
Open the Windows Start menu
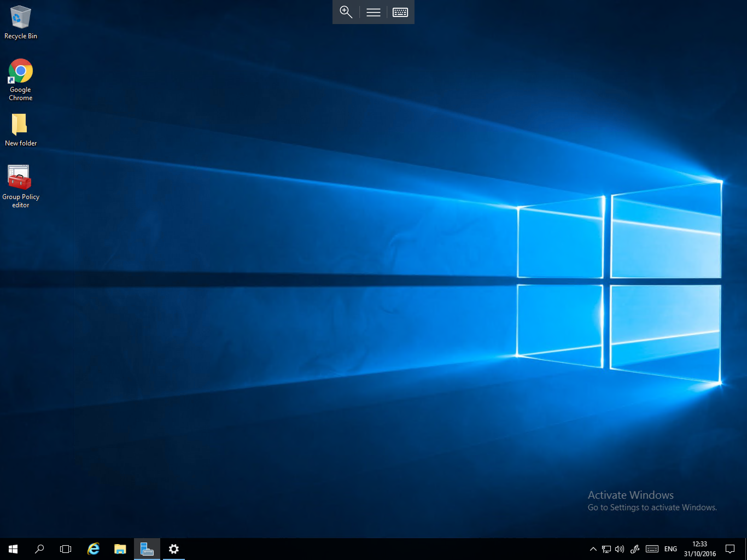click(13, 549)
